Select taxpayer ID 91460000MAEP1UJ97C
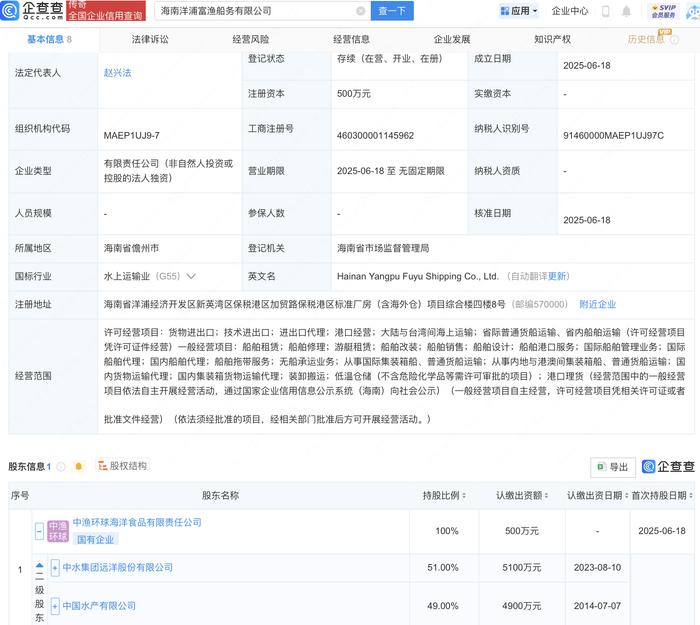 click(613, 136)
